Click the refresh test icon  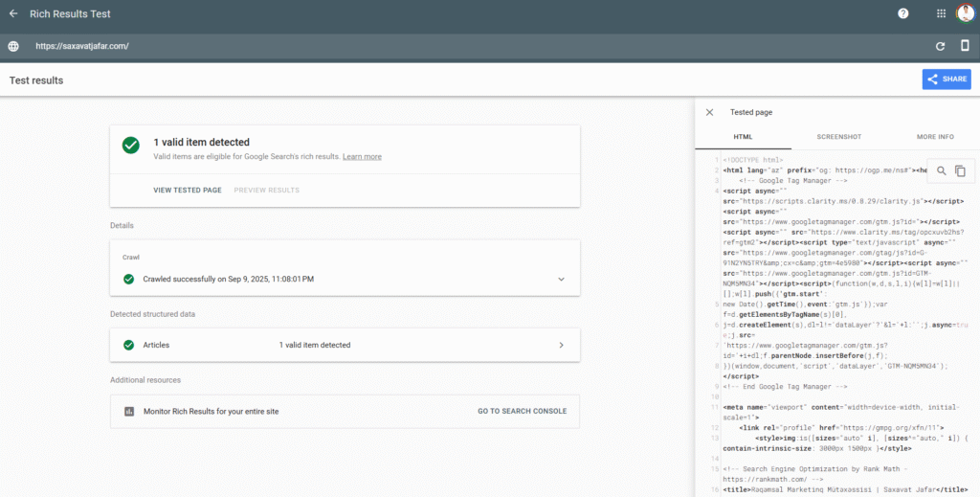click(x=940, y=46)
